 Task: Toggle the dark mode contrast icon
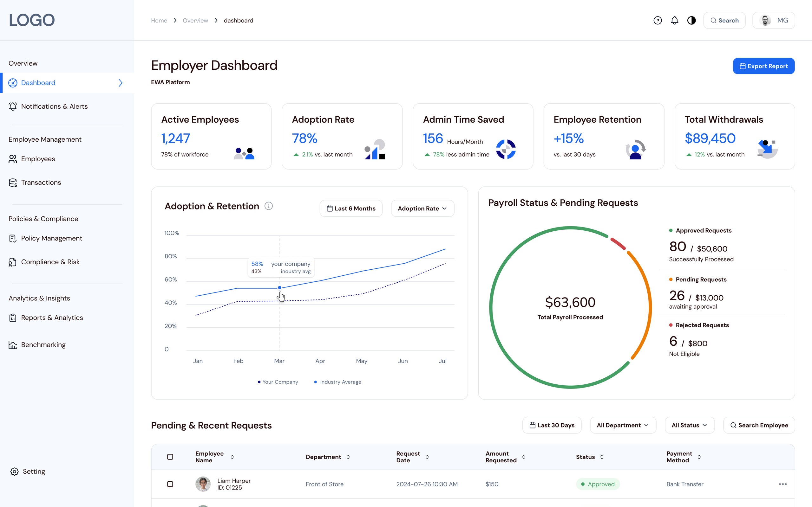point(691,21)
